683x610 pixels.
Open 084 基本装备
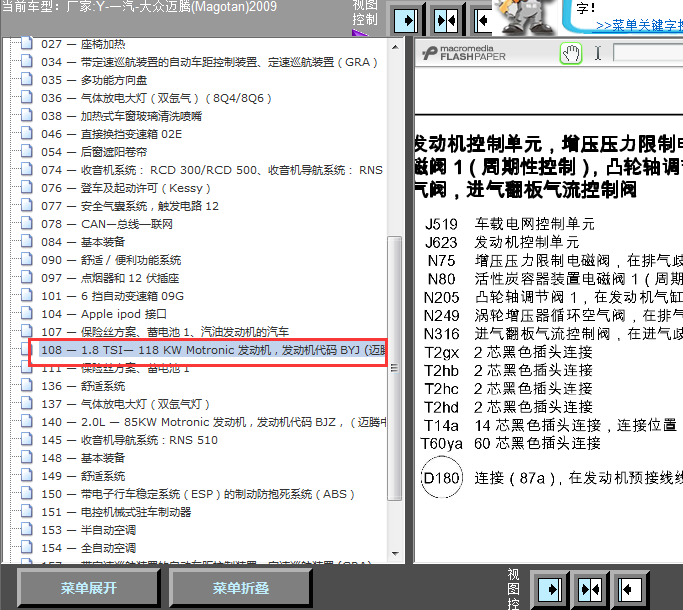pos(83,242)
